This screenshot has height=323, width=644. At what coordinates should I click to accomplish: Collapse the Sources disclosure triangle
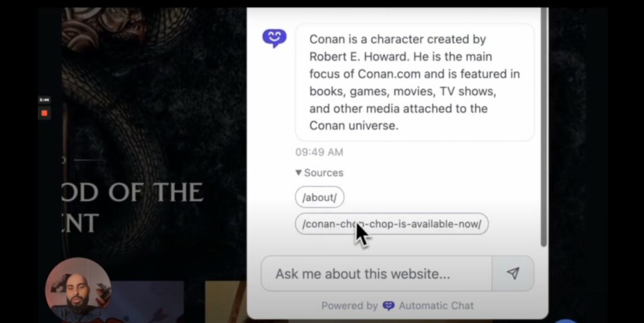click(299, 173)
